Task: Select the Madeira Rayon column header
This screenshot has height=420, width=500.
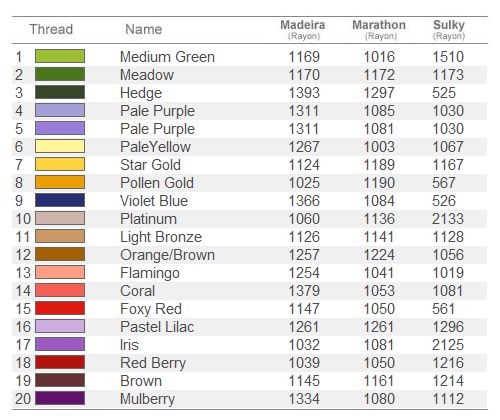Action: click(303, 29)
